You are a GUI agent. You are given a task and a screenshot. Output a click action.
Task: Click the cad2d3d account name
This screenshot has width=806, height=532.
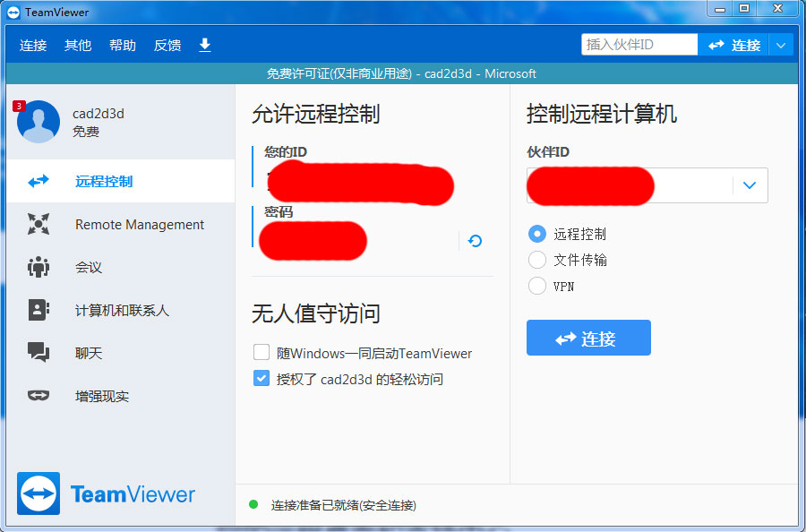click(x=99, y=114)
